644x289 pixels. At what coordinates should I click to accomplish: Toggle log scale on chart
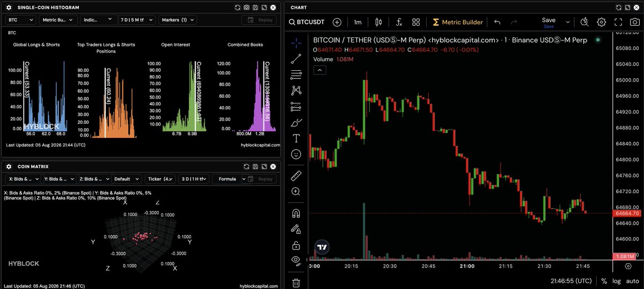pos(617,281)
